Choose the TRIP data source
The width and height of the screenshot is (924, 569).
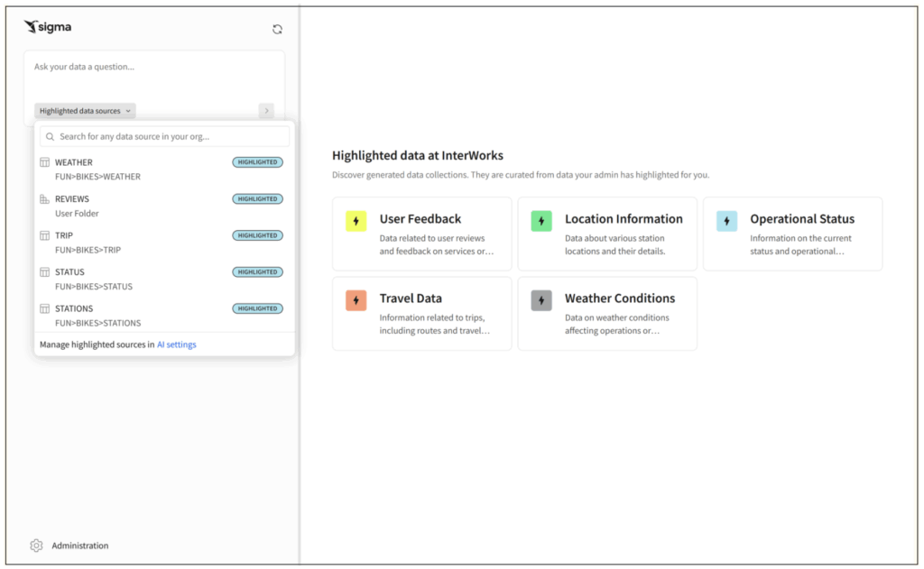[x=64, y=235]
